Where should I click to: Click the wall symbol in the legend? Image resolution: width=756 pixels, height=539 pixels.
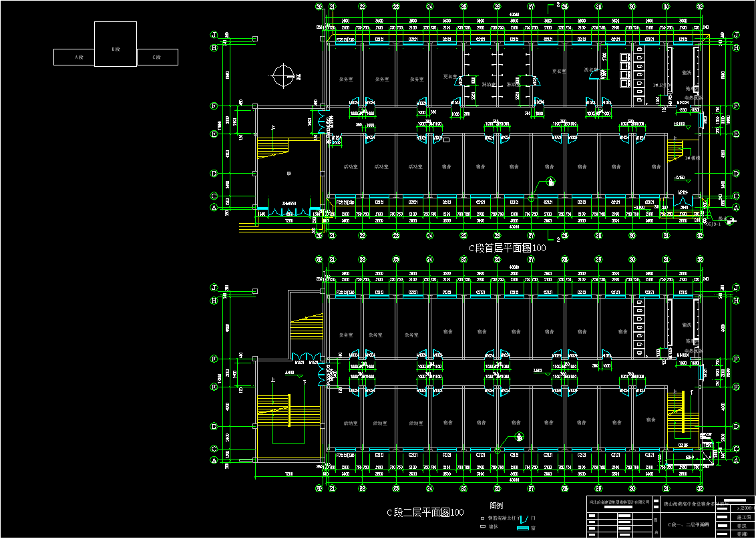[482, 526]
